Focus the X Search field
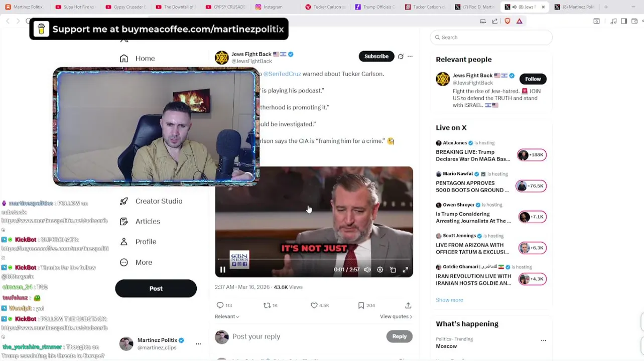 click(x=491, y=37)
